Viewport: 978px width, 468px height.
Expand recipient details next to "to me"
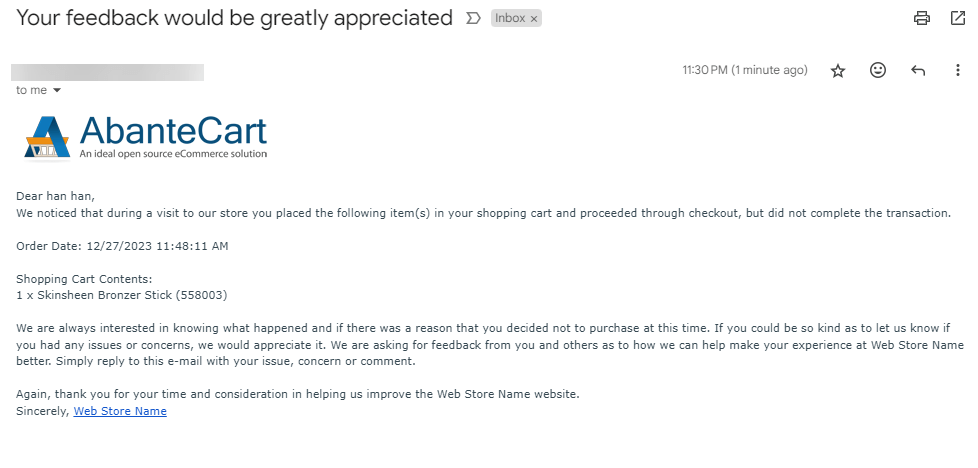(57, 90)
